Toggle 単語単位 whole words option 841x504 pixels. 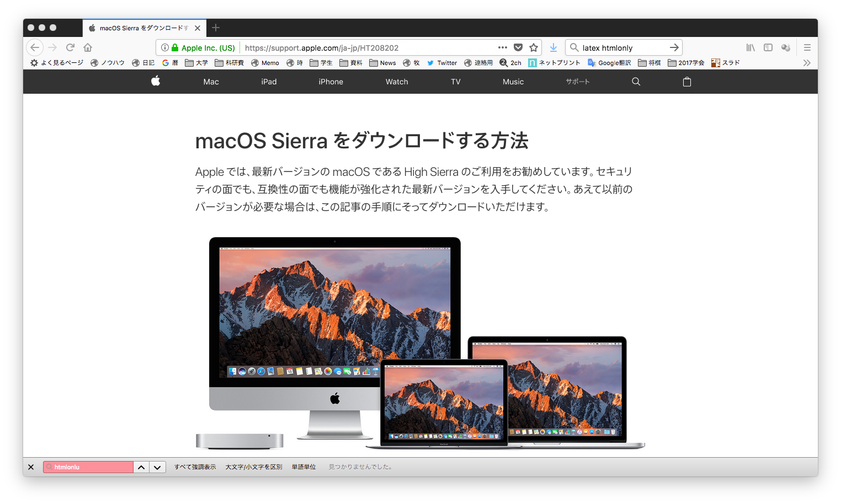tap(304, 467)
